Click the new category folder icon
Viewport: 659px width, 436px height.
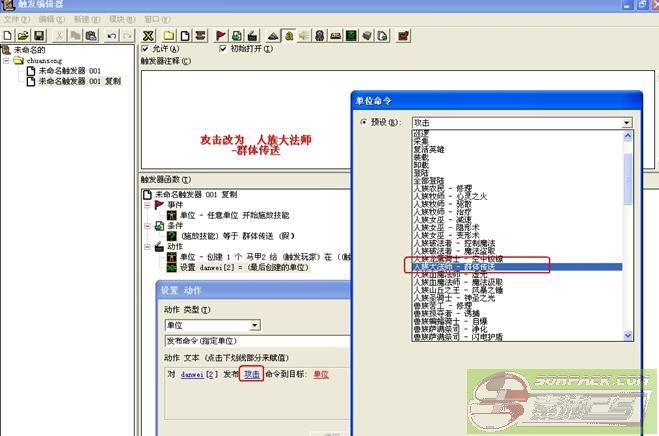click(x=169, y=35)
